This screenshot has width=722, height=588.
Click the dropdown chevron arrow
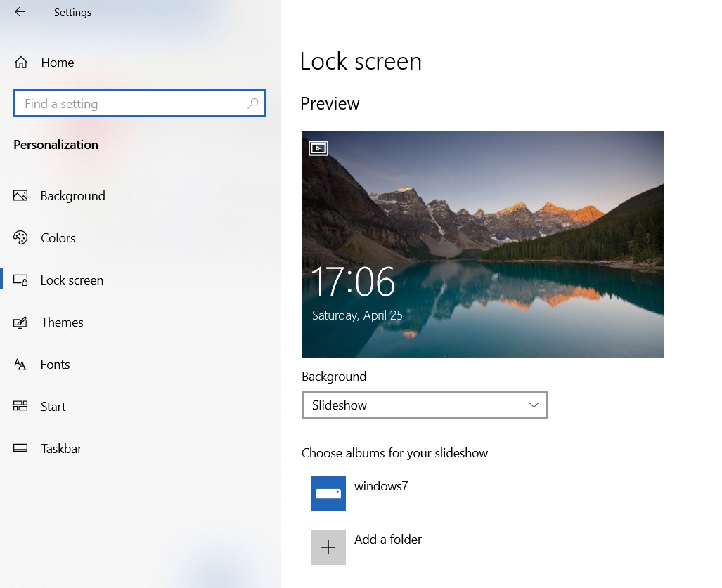(534, 405)
